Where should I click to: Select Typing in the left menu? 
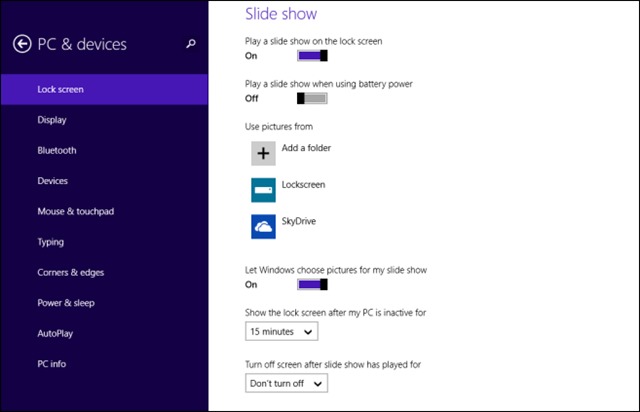coord(51,242)
